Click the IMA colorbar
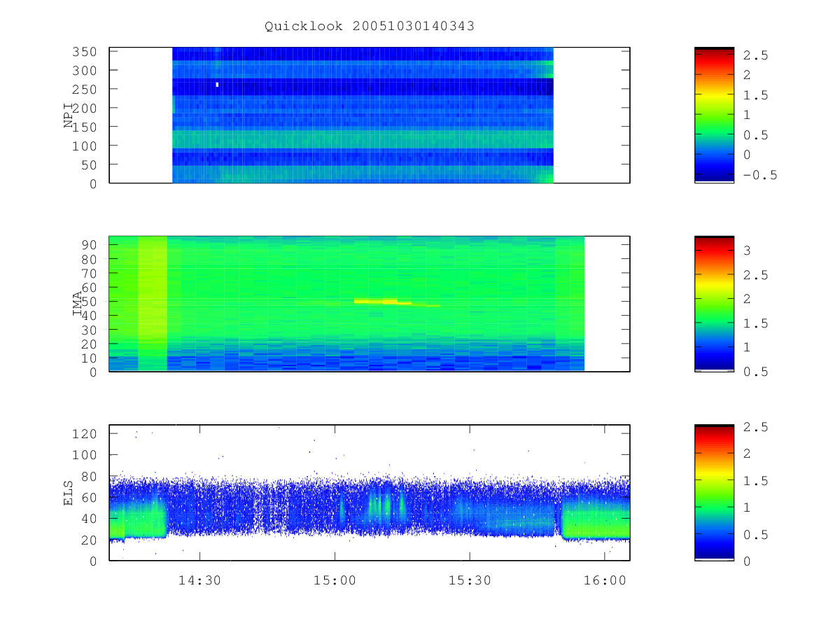The image size is (840, 630). [x=714, y=304]
